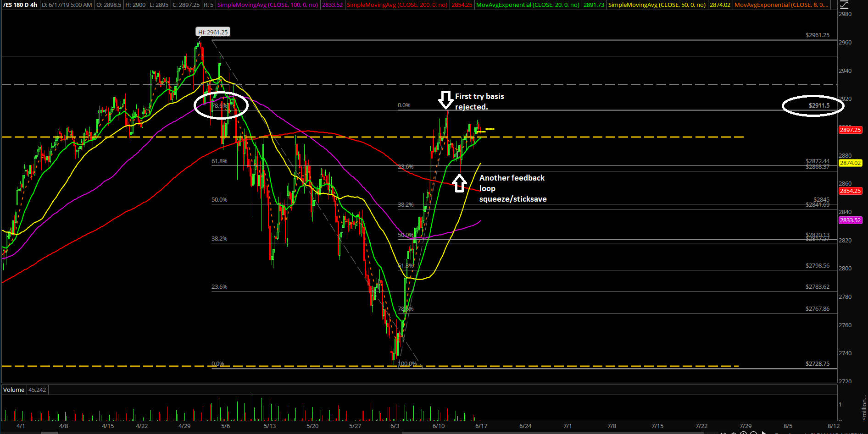Select the SimpleMovingAvg 100 study label
Image resolution: width=868 pixels, height=434 pixels.
pyautogui.click(x=267, y=5)
